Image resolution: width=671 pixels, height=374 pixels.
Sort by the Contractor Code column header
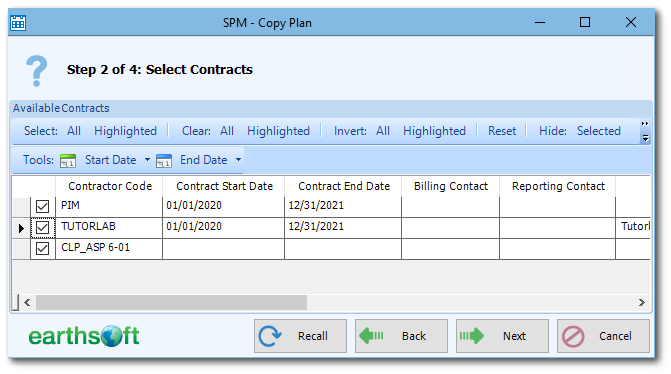coord(110,186)
